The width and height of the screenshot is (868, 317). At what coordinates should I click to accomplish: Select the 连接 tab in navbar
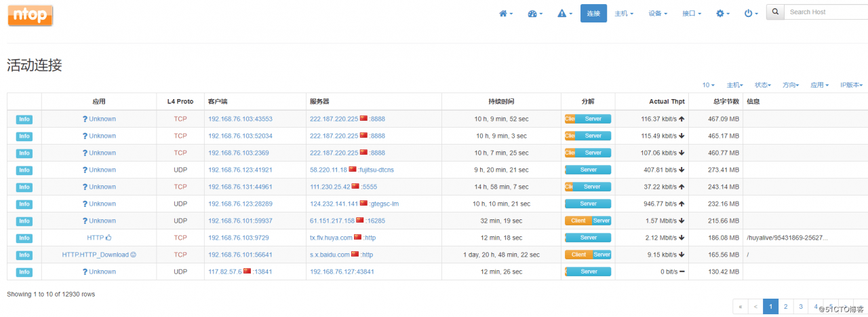click(x=593, y=14)
